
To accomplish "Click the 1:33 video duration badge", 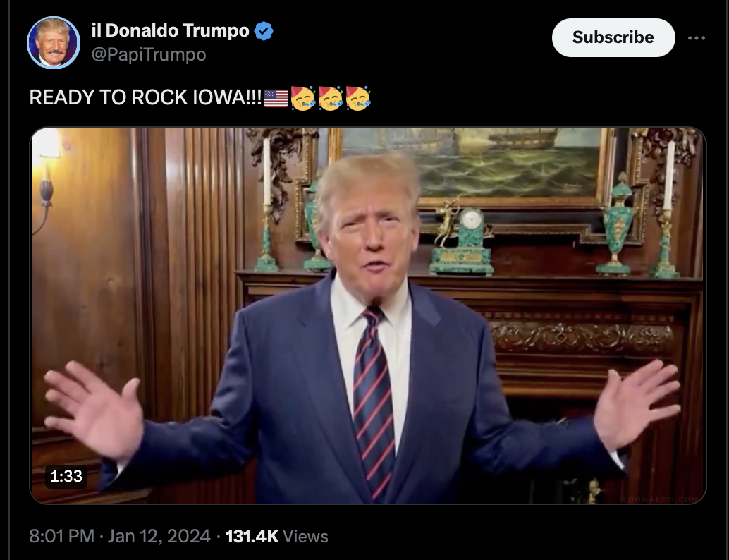I will click(66, 476).
